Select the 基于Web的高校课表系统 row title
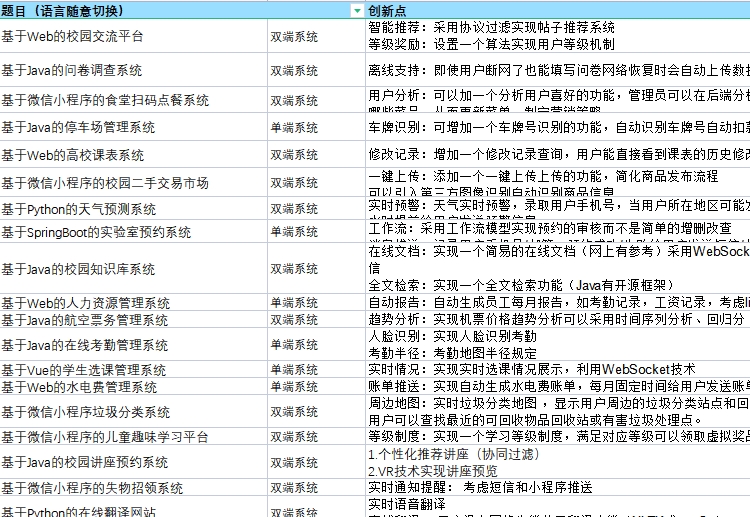The width and height of the screenshot is (750, 517). coord(132,155)
